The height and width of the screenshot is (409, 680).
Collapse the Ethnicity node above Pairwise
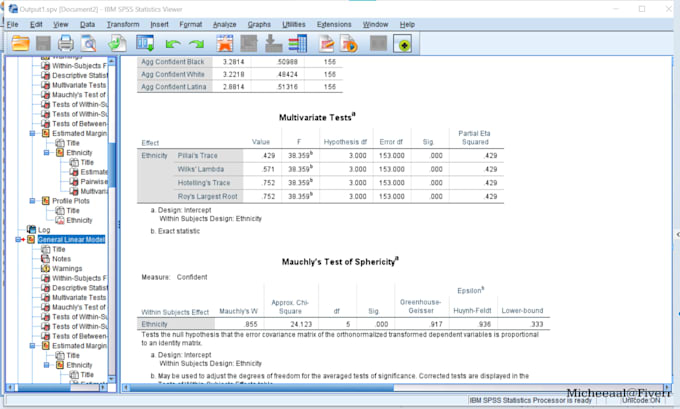click(x=46, y=153)
